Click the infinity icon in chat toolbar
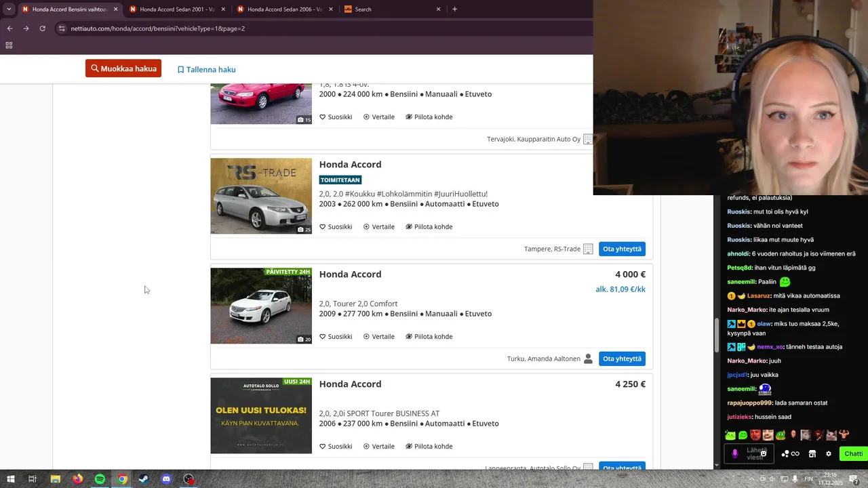The width and height of the screenshot is (868, 488). (x=795, y=453)
